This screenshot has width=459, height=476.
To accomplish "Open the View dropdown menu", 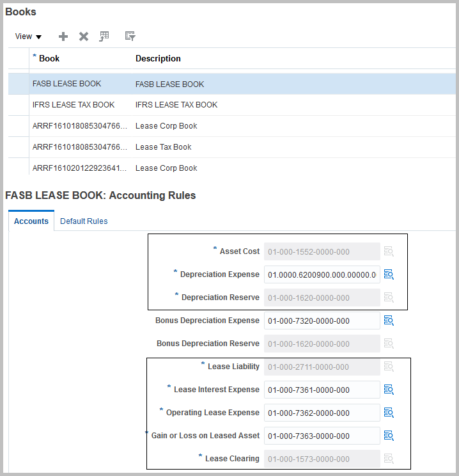I will point(28,36).
